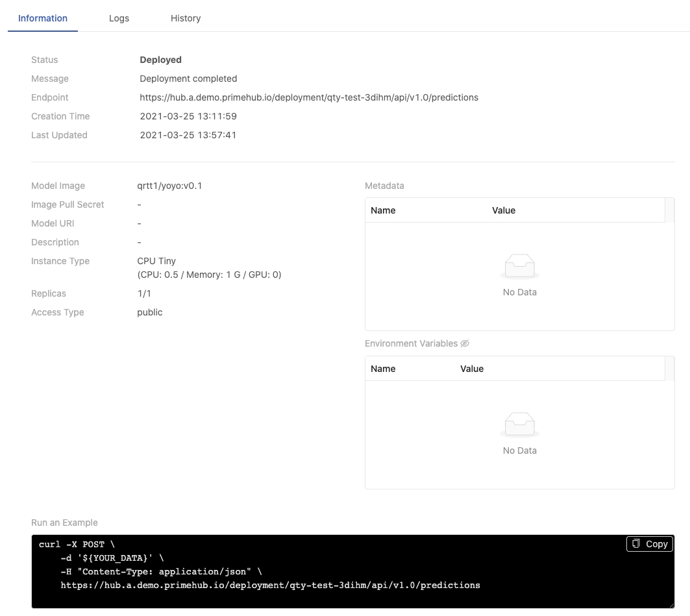Image resolution: width=690 pixels, height=616 pixels.
Task: Click Metadata table Value column header
Action: (504, 210)
